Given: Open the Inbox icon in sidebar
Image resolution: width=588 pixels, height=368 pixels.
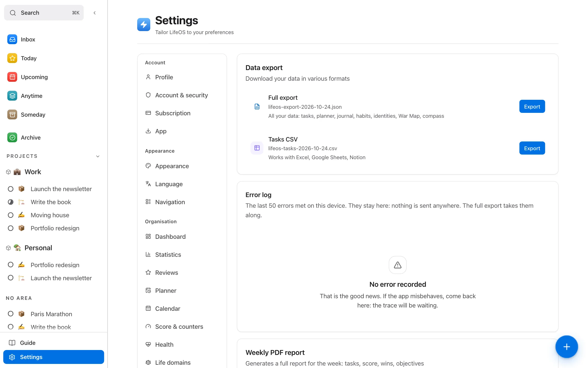Looking at the screenshot, I should point(12,40).
